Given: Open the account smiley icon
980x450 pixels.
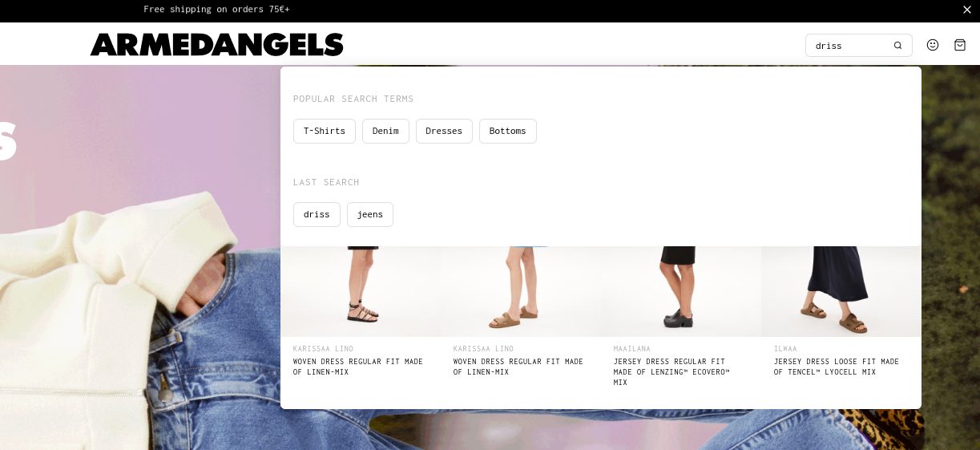Looking at the screenshot, I should [x=933, y=45].
